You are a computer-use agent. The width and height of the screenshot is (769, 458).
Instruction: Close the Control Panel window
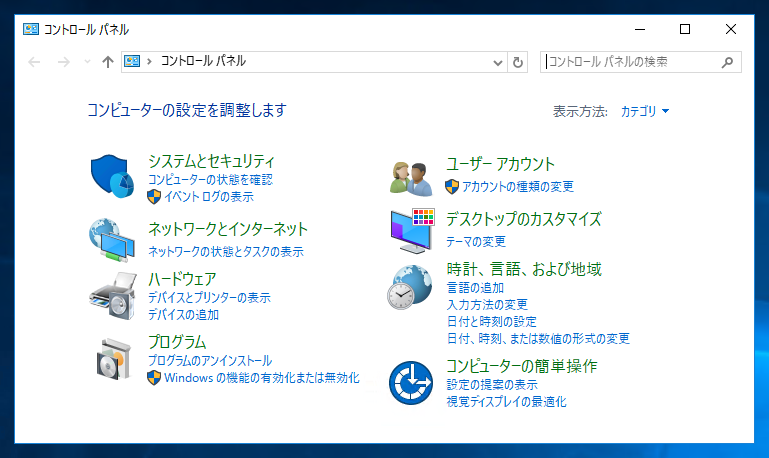(731, 29)
